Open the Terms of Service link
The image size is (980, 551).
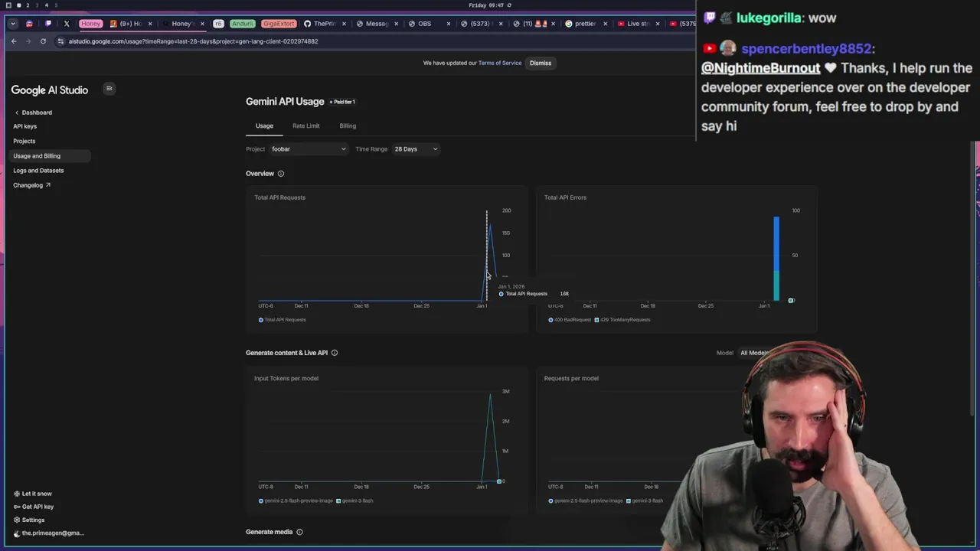pyautogui.click(x=500, y=63)
